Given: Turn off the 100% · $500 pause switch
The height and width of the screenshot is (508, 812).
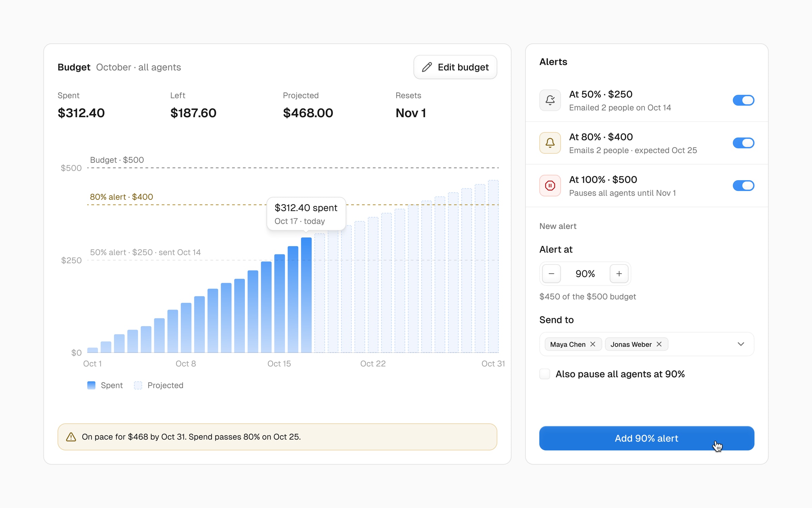Looking at the screenshot, I should tap(743, 186).
